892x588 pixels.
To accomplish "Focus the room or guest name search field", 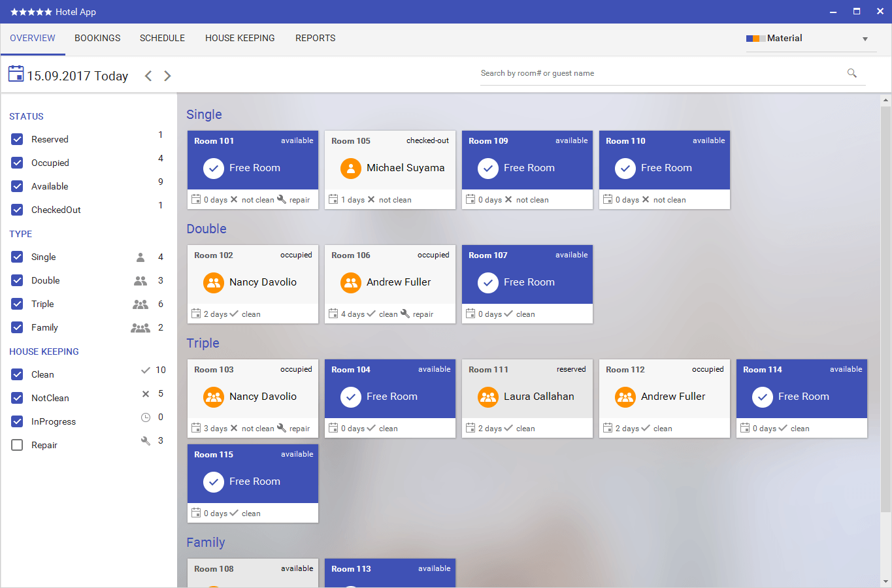I will point(660,73).
